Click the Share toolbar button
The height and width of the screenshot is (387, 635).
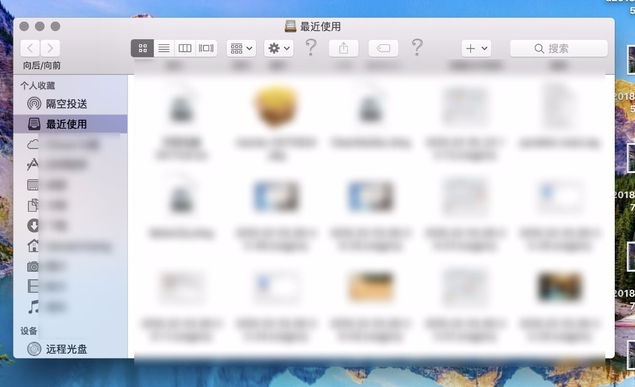pyautogui.click(x=343, y=49)
